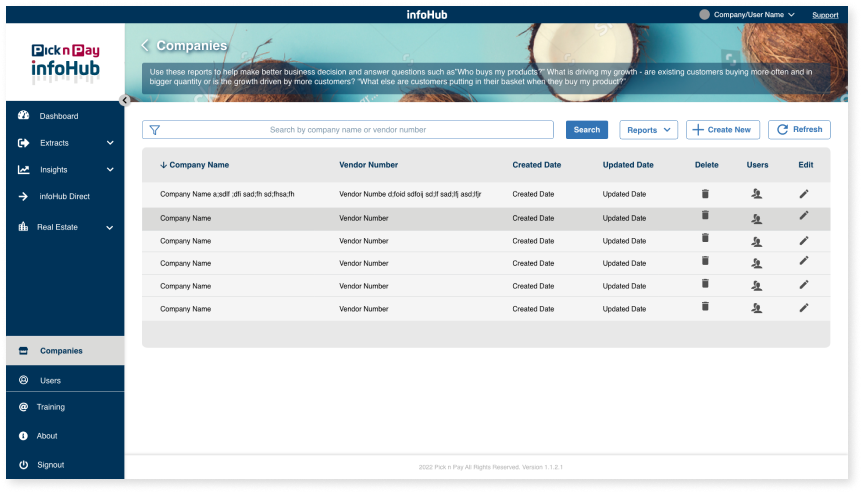Click the Create New button

point(722,130)
